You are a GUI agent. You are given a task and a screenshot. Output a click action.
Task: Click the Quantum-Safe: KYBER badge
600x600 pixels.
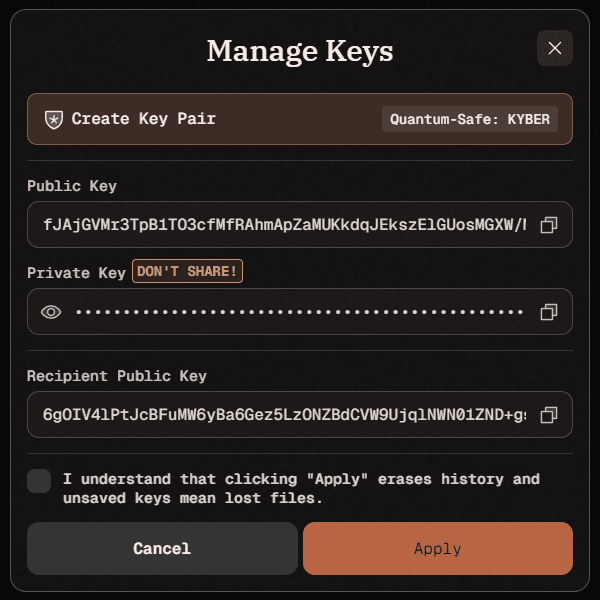click(470, 119)
